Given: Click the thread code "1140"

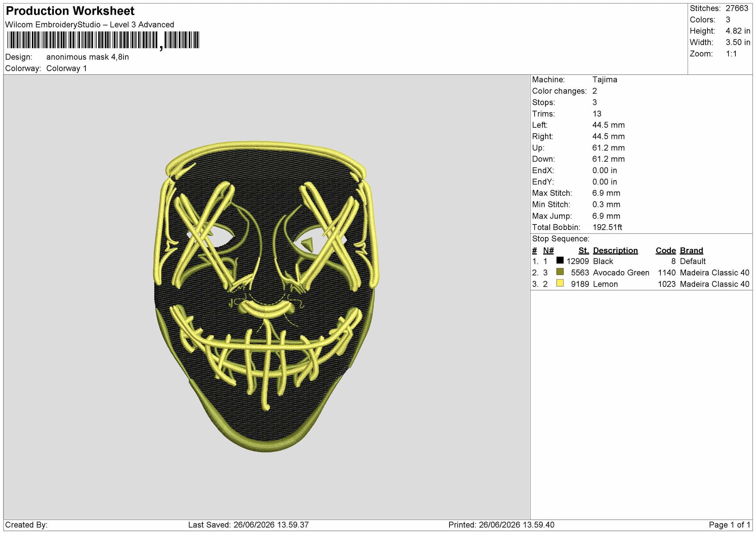Looking at the screenshot, I should 667,273.
